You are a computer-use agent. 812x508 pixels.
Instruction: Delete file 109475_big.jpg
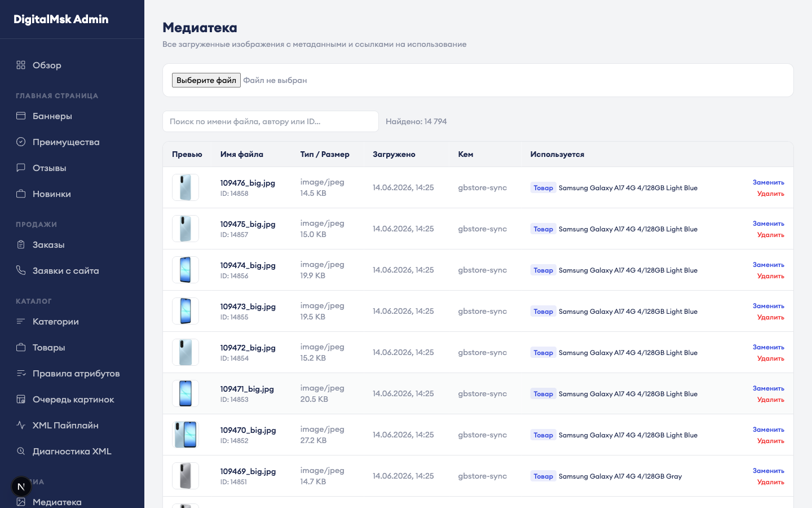pyautogui.click(x=771, y=235)
